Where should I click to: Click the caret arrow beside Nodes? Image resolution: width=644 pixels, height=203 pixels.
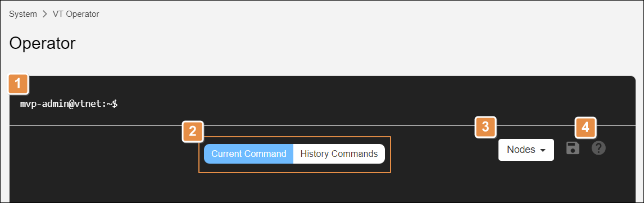[542, 150]
